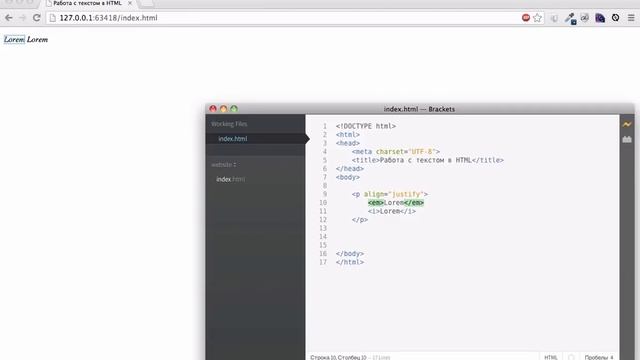Click the browser forward arrow

[x=22, y=18]
